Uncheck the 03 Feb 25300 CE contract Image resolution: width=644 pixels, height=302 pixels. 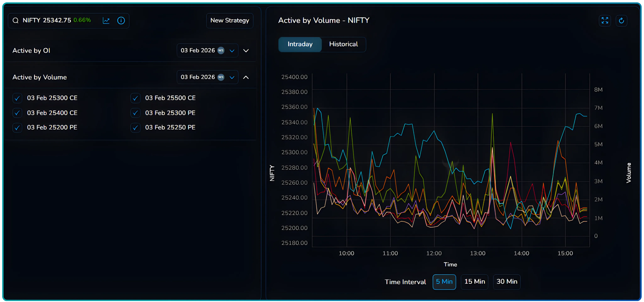point(17,98)
